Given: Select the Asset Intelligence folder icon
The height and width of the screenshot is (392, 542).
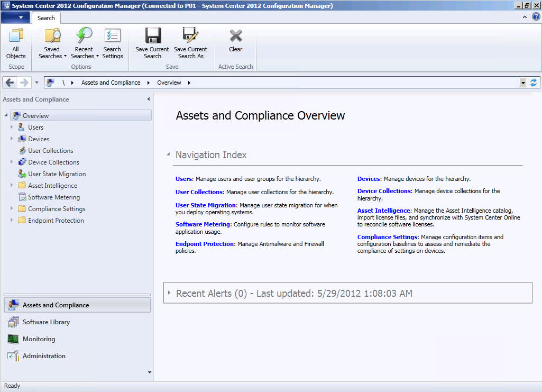Looking at the screenshot, I should pos(22,185).
